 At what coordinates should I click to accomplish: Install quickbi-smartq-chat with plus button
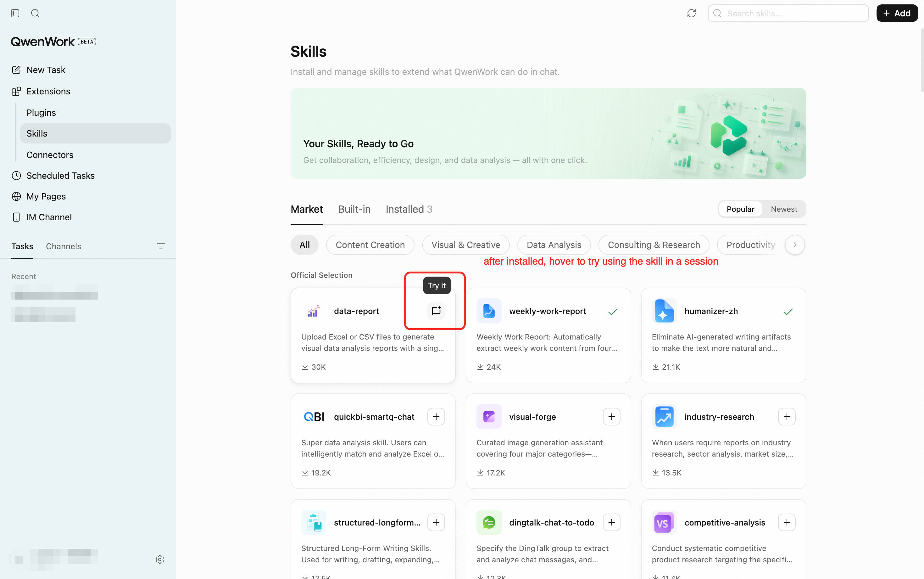[x=436, y=417]
